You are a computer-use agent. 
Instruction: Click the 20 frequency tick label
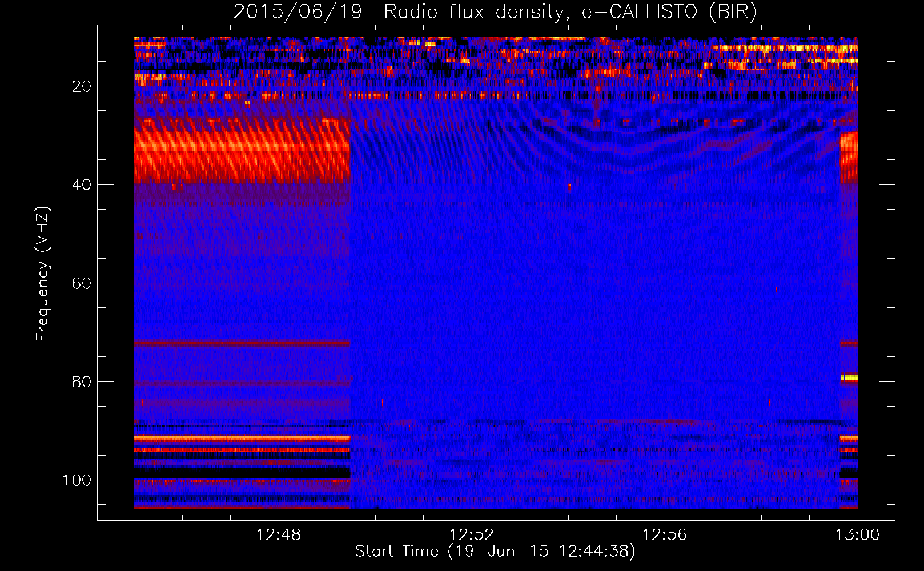coord(82,86)
